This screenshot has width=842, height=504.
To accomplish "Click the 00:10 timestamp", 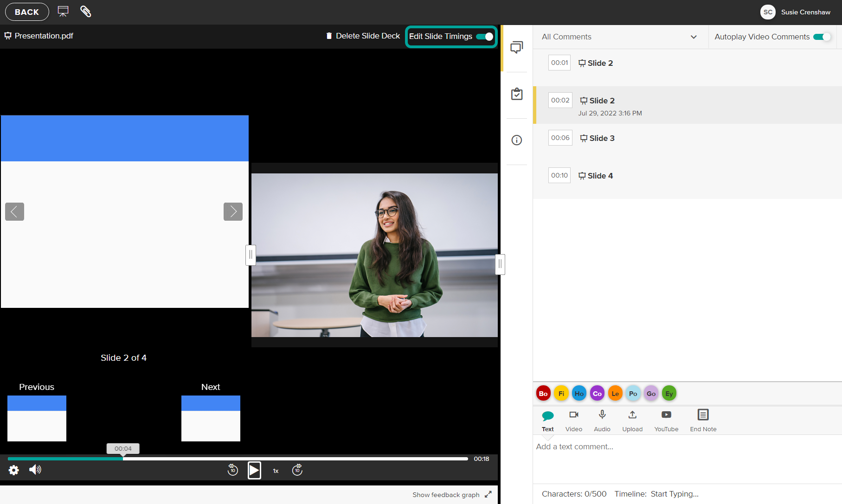I will pos(559,175).
